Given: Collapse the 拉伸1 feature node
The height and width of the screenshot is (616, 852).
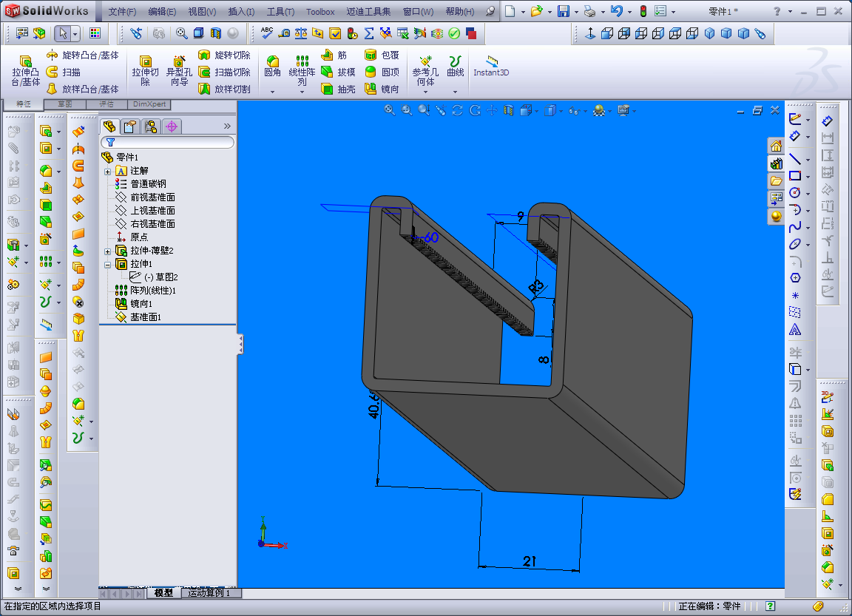Looking at the screenshot, I should 107,265.
